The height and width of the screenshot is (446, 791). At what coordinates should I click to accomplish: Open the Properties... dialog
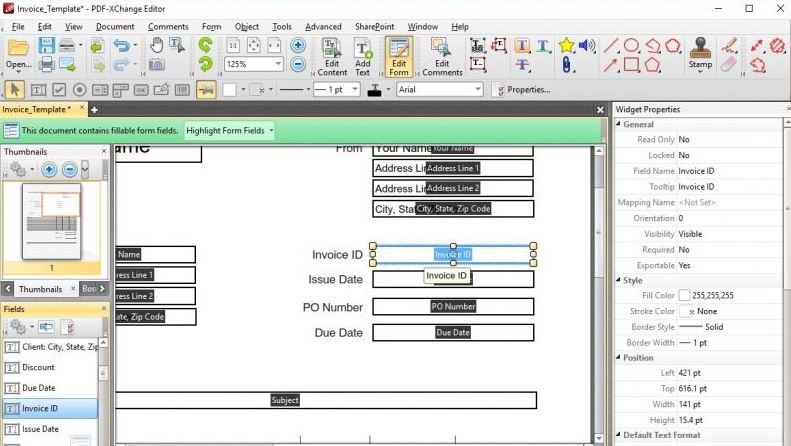[x=523, y=90]
